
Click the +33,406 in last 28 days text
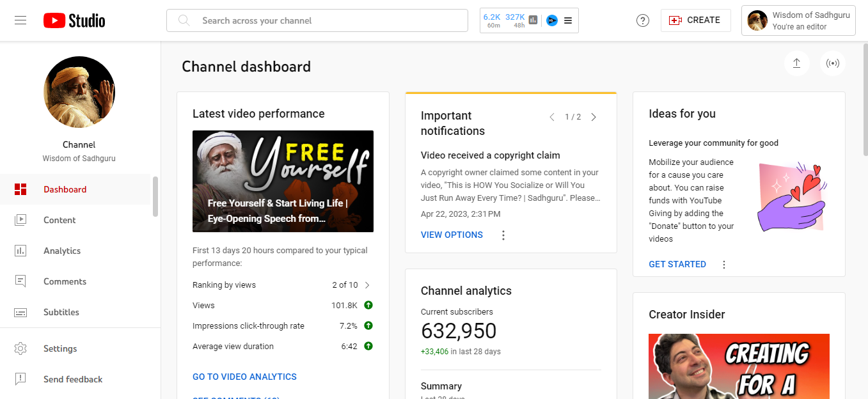click(461, 352)
